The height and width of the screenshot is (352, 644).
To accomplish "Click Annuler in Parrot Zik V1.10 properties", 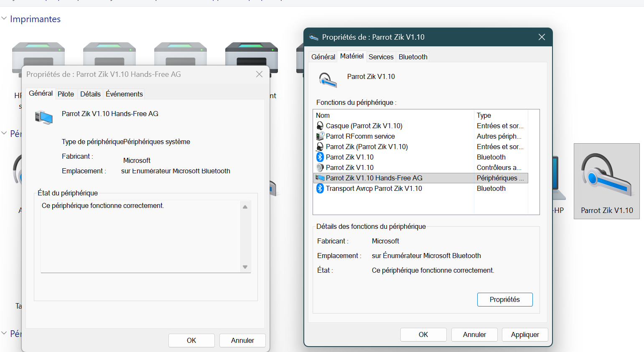I will coord(474,334).
